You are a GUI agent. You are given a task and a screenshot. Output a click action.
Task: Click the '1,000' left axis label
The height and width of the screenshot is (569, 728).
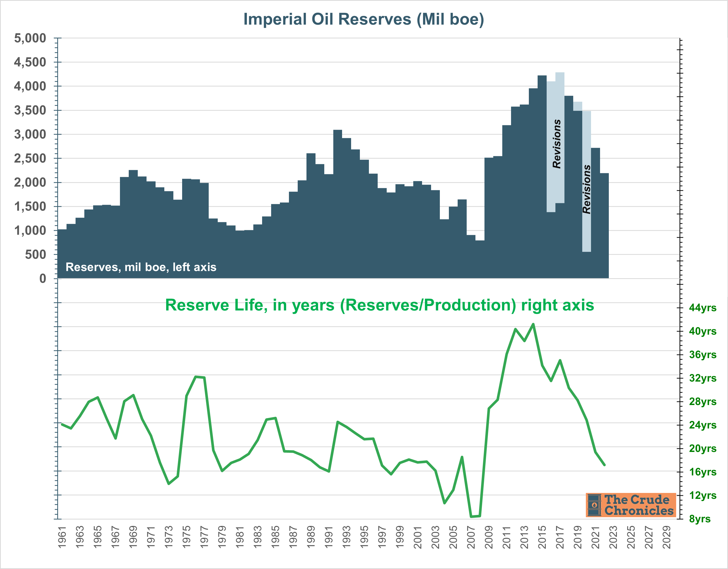[x=30, y=230]
